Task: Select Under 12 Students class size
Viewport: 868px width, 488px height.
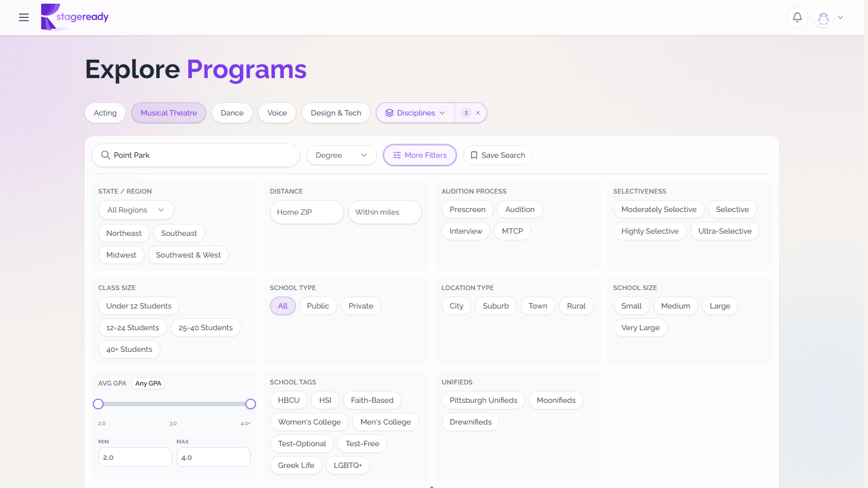Action: (139, 306)
